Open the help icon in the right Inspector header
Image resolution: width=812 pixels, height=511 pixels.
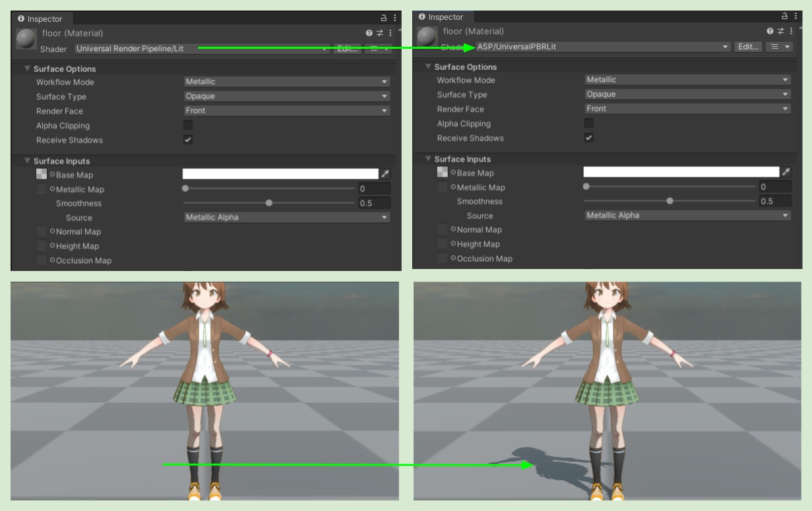770,31
